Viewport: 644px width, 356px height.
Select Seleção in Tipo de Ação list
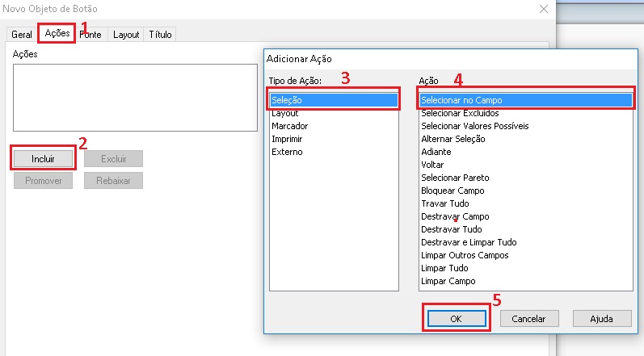333,100
